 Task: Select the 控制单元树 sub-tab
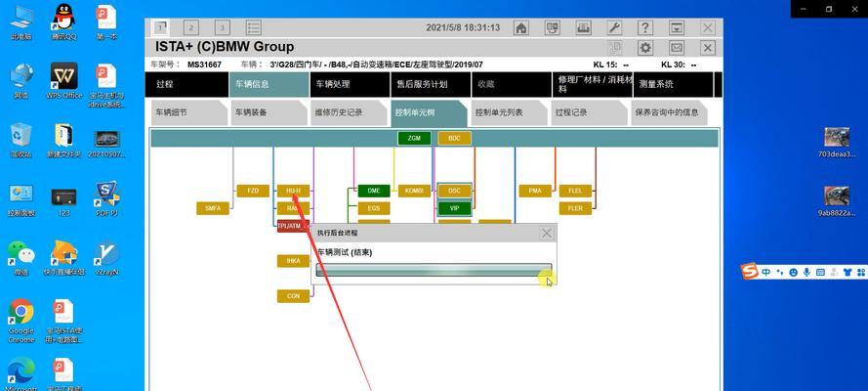point(429,112)
